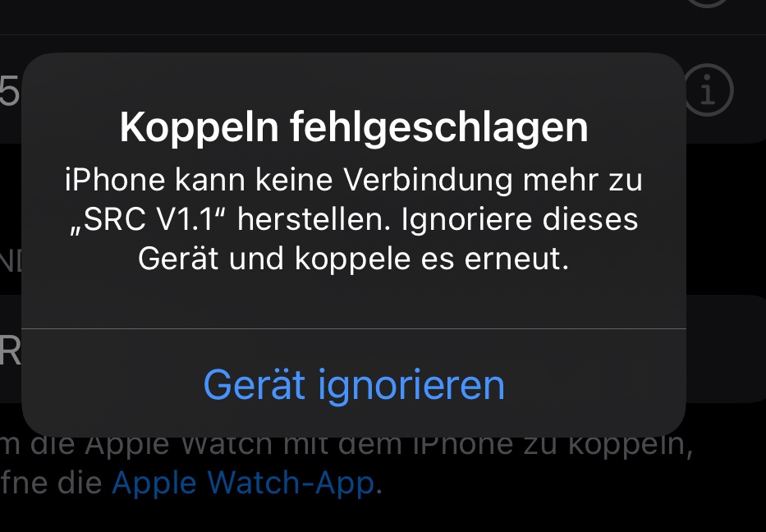Open the Apple Watch-App link
Image resolution: width=766 pixels, height=532 pixels.
click(243, 483)
